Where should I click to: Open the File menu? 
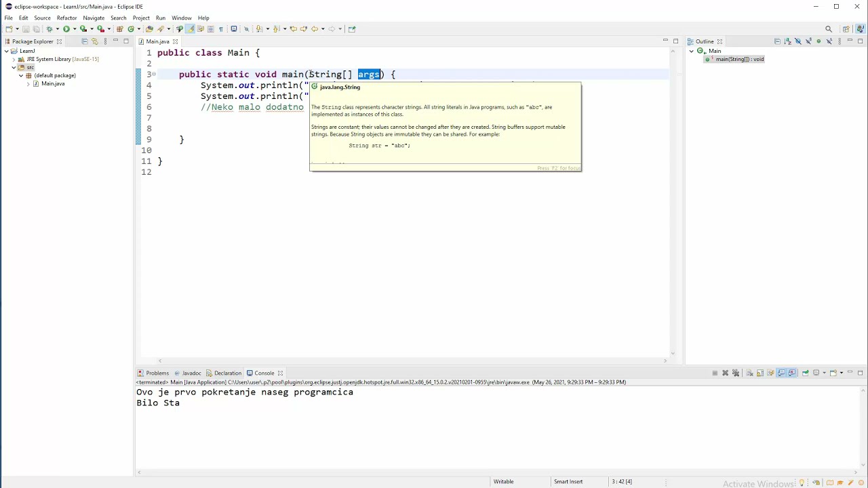9,18
